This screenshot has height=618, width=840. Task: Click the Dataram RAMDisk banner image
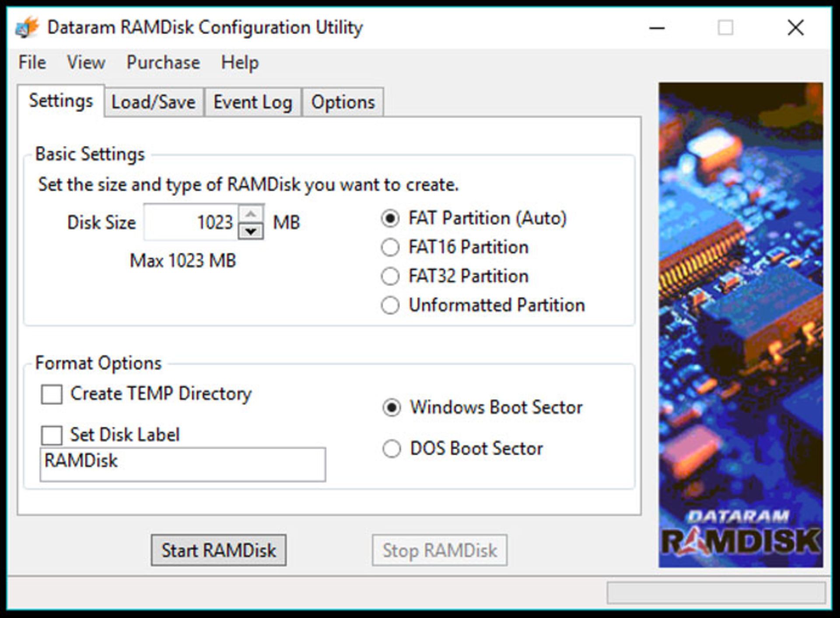click(740, 325)
